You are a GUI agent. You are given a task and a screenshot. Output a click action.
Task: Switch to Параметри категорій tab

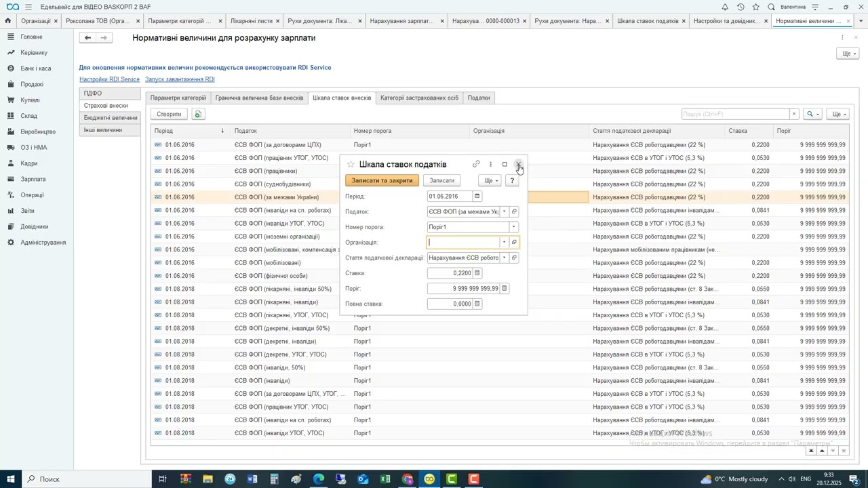(178, 98)
